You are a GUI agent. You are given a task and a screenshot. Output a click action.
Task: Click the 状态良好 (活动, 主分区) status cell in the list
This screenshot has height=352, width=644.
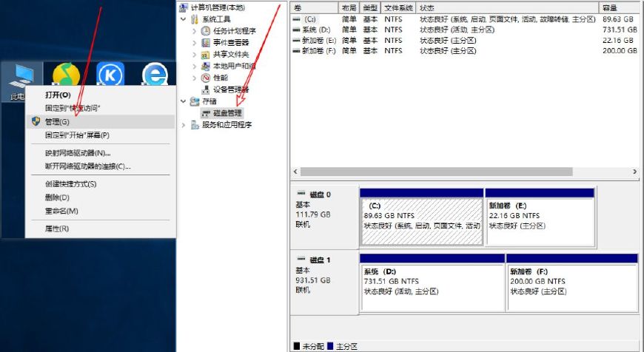(x=457, y=30)
